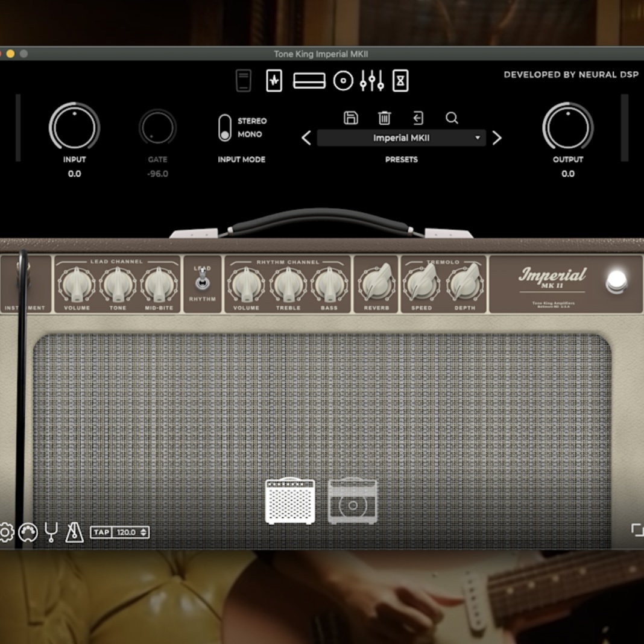Click the output value 0.0 under OUTPUT
Image resolution: width=644 pixels, height=644 pixels.
click(568, 174)
